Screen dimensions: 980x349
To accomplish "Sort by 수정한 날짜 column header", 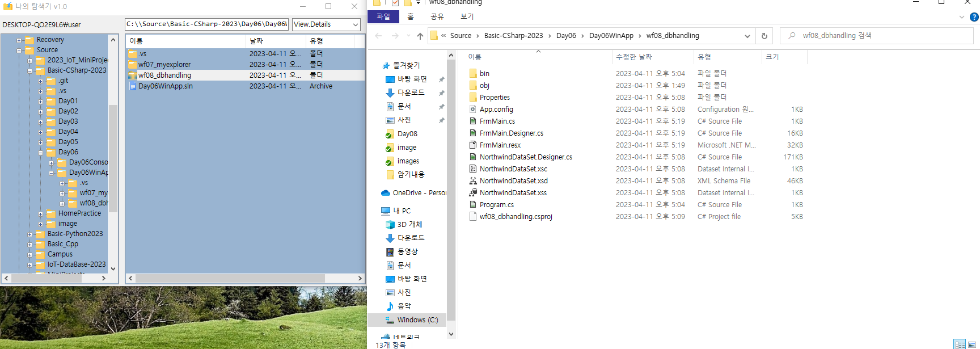I will 653,57.
